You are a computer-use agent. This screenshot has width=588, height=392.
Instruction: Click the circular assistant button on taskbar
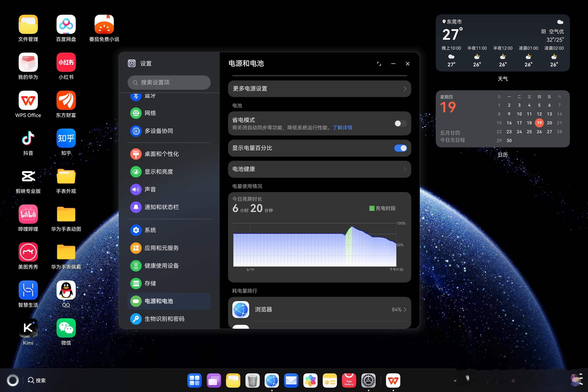tap(13, 381)
